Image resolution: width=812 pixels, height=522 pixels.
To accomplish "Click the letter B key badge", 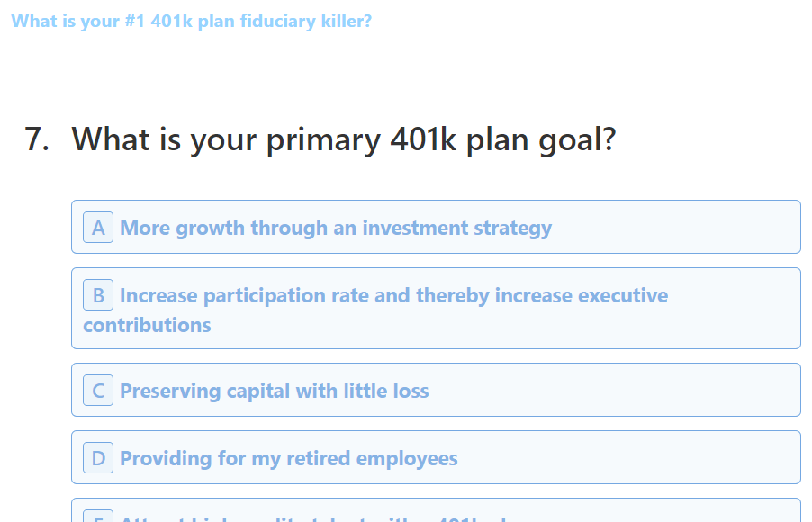I will point(98,295).
